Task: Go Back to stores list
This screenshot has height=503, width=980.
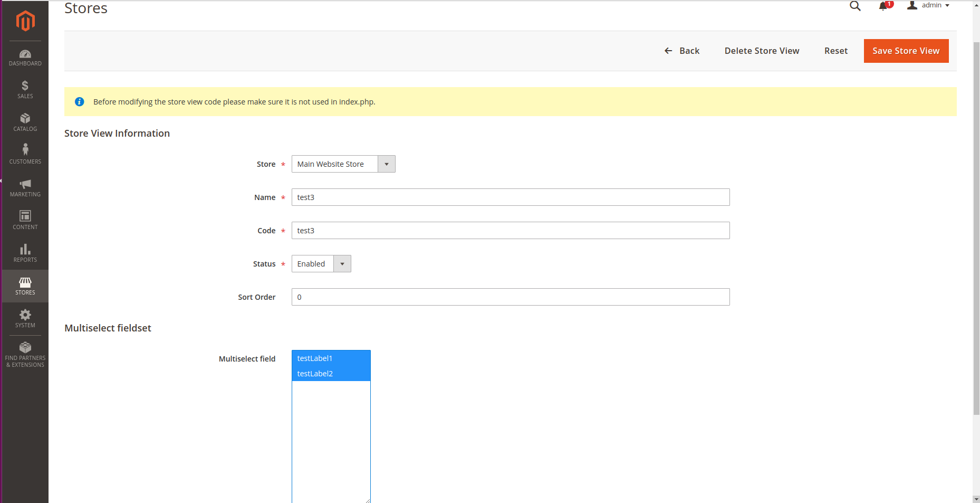Action: tap(682, 51)
